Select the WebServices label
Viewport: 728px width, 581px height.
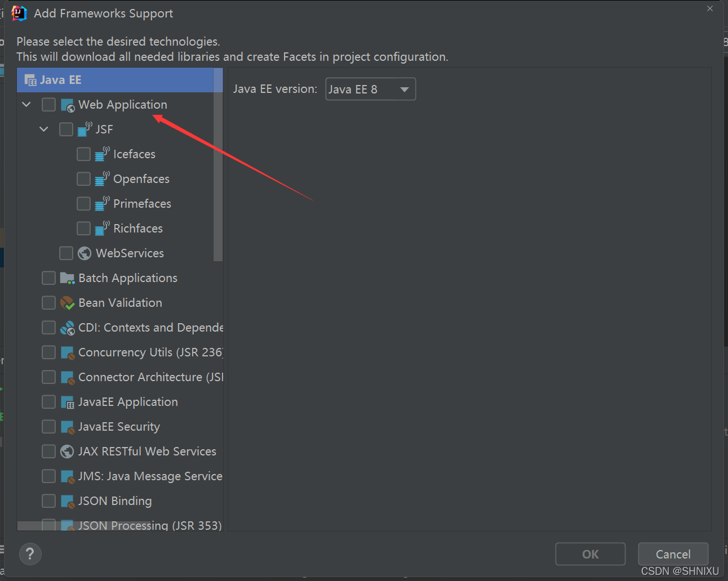[130, 253]
